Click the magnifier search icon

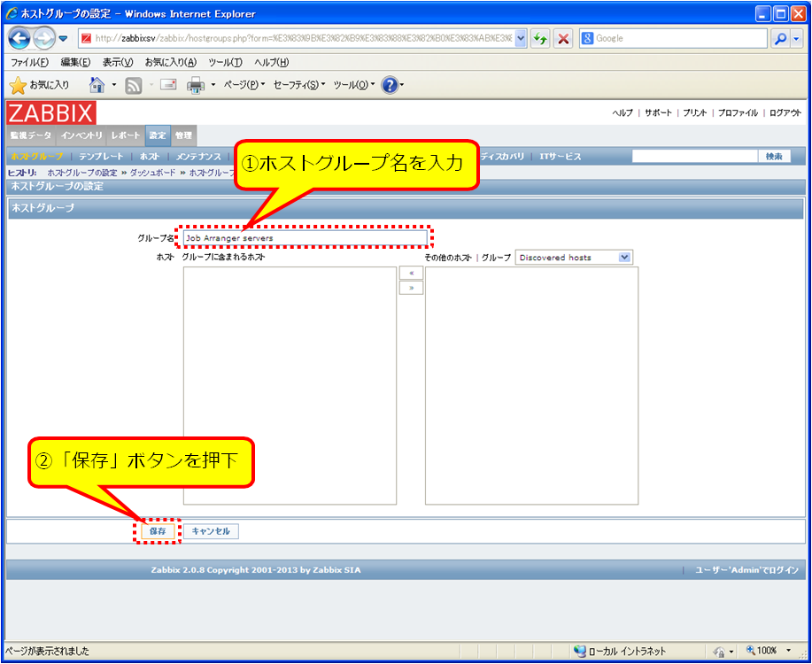[x=780, y=38]
